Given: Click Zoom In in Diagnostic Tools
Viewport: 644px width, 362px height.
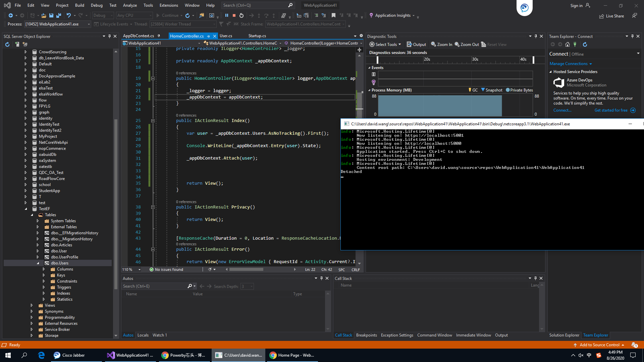Looking at the screenshot, I should click(x=441, y=44).
